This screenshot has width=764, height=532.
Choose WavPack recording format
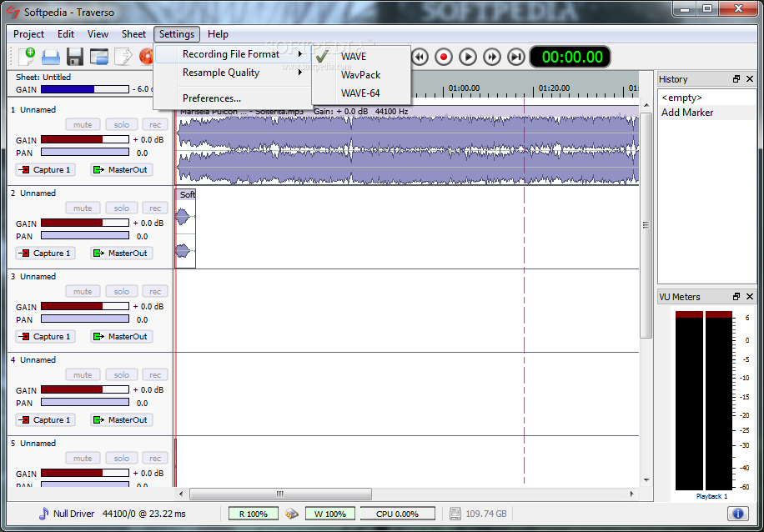click(360, 75)
